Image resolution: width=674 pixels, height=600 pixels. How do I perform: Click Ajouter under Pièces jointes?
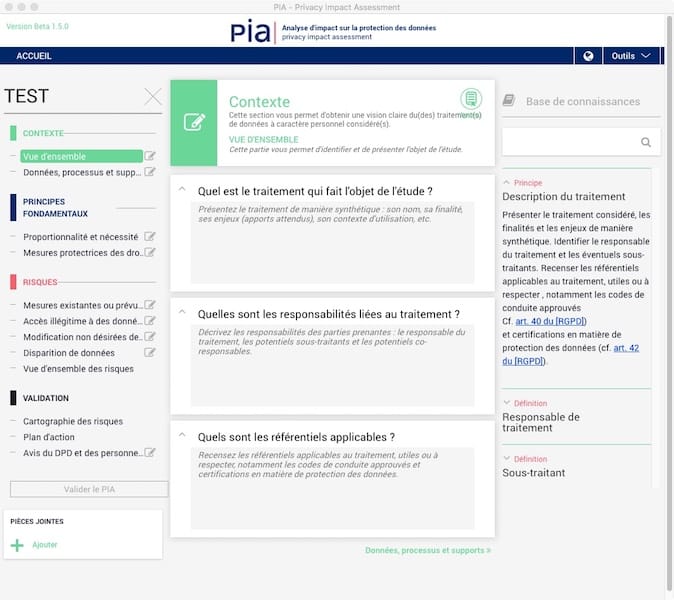pyautogui.click(x=45, y=545)
